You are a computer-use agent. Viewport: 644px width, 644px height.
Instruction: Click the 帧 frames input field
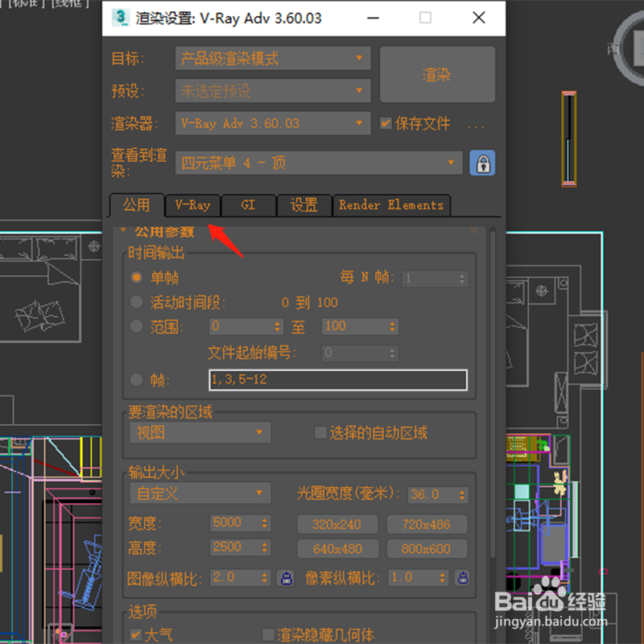338,379
